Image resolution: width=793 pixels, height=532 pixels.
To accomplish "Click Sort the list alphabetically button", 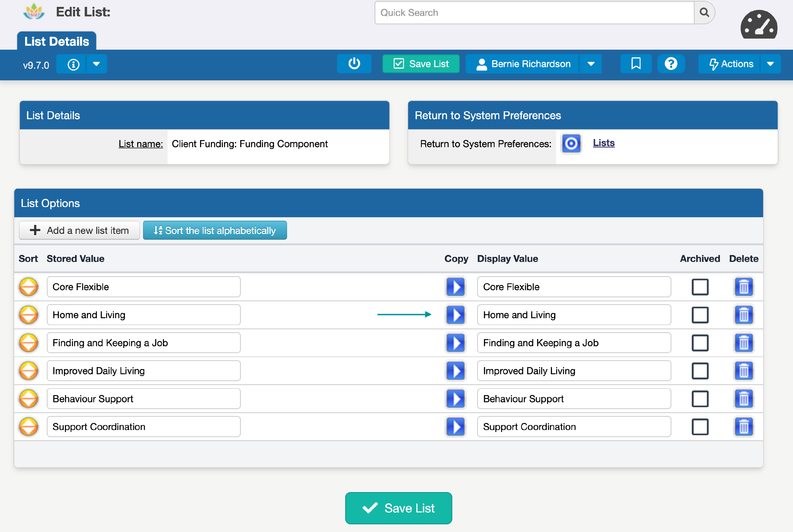I will click(215, 230).
